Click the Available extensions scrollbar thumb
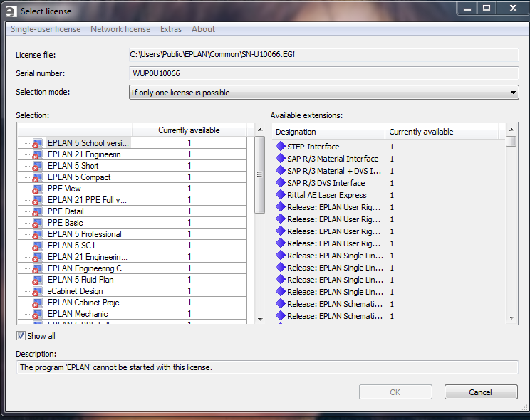530x420 pixels. pyautogui.click(x=511, y=141)
